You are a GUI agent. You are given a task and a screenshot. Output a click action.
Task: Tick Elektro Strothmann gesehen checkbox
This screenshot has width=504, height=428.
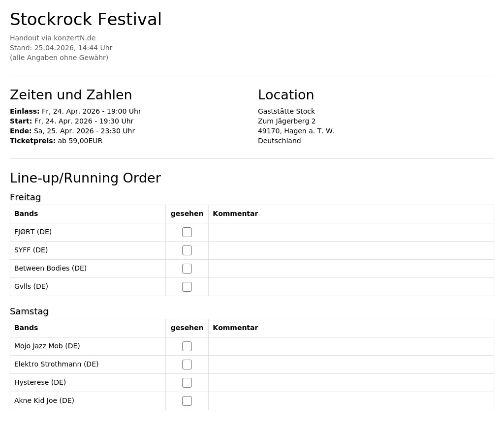[187, 365]
